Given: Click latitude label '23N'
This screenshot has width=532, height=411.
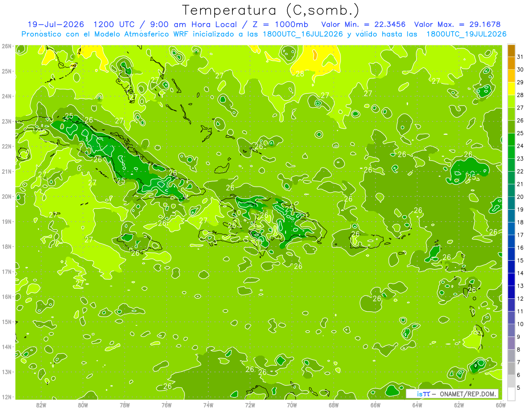Looking at the screenshot, I should pyautogui.click(x=7, y=121).
